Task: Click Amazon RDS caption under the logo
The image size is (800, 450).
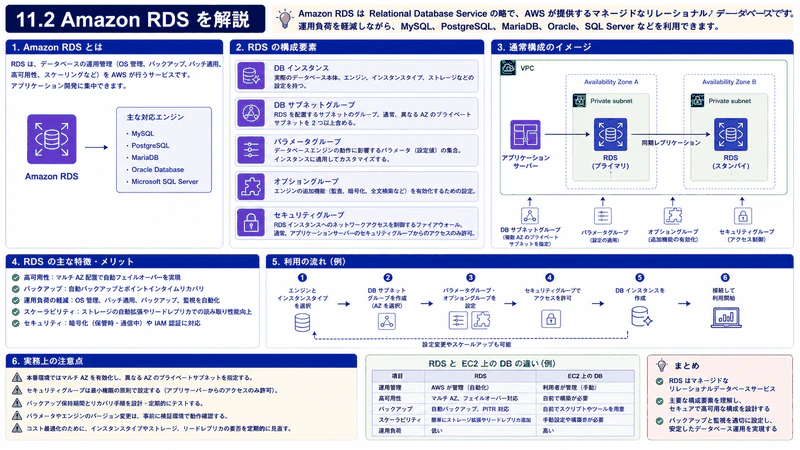Action: pos(52,177)
